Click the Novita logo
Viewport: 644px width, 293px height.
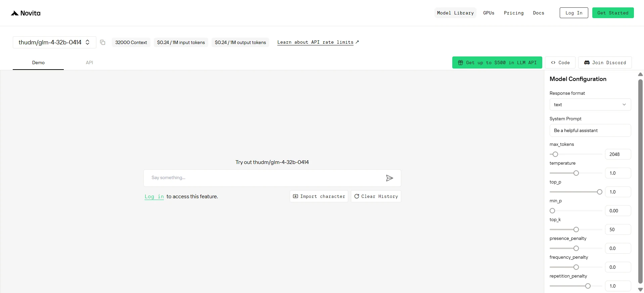click(26, 13)
